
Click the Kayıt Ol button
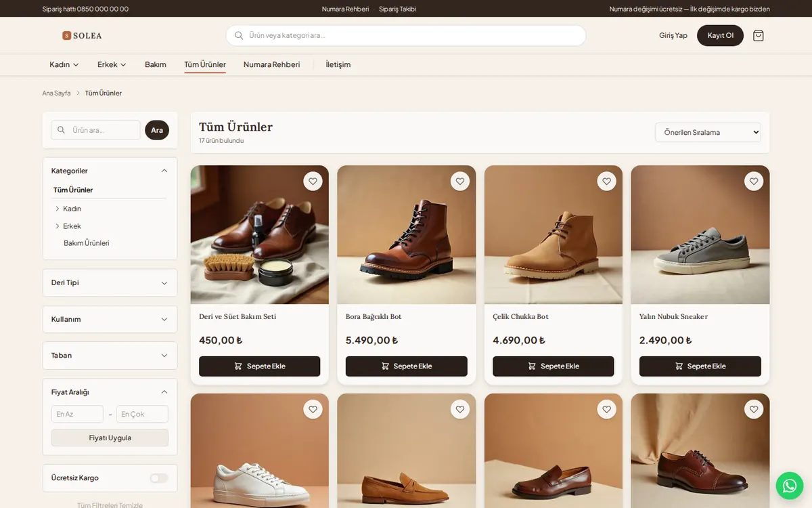720,35
